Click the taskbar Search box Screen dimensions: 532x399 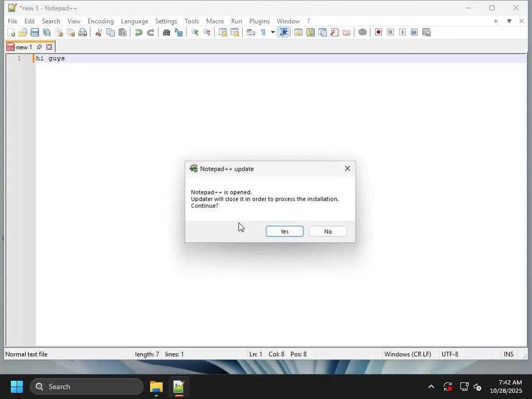87,387
